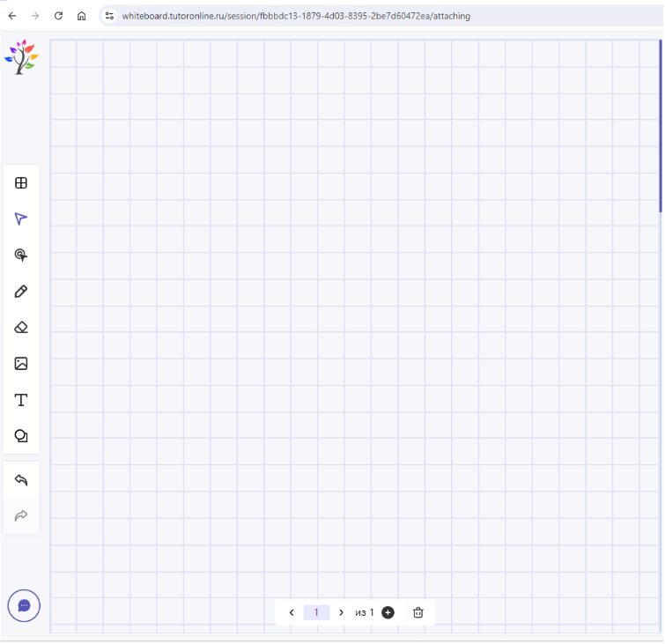
Task: Open the browser home page
Action: point(81,16)
